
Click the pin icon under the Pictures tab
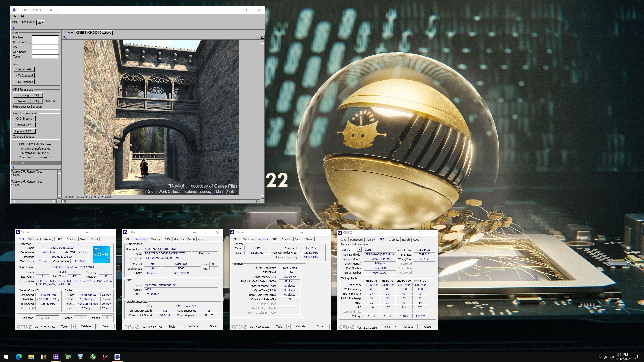point(65,37)
